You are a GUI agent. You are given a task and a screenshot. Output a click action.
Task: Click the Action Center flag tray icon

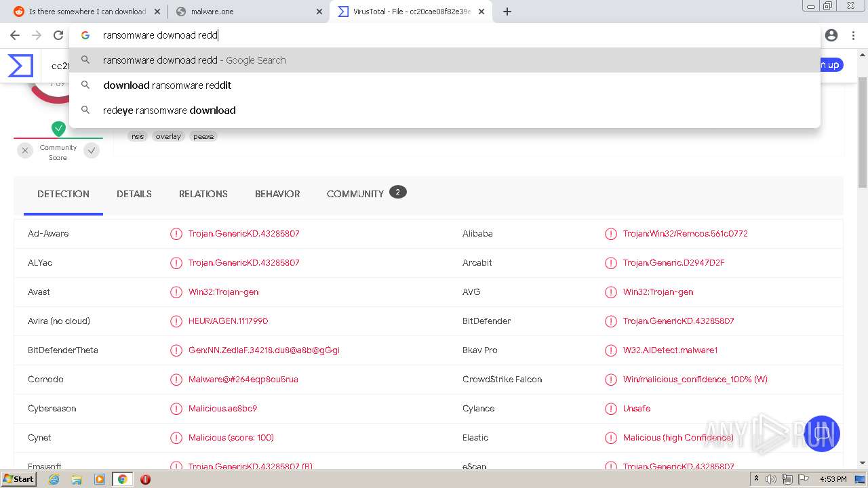tap(804, 479)
